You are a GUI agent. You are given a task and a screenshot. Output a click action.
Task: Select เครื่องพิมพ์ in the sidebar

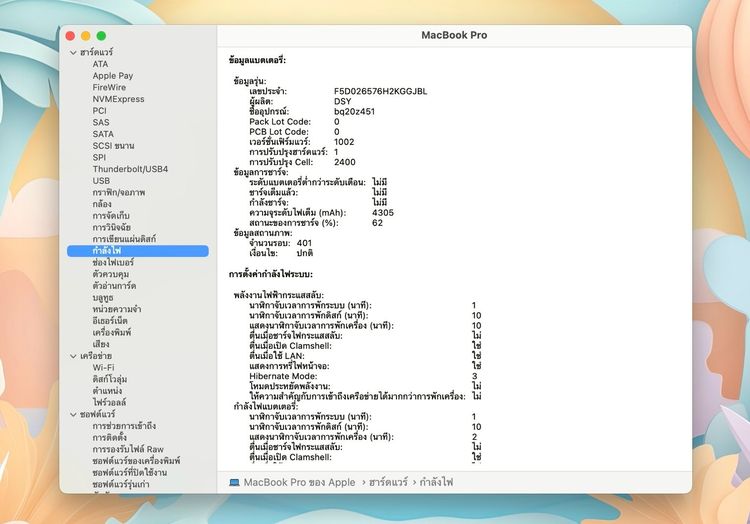pyautogui.click(x=111, y=333)
